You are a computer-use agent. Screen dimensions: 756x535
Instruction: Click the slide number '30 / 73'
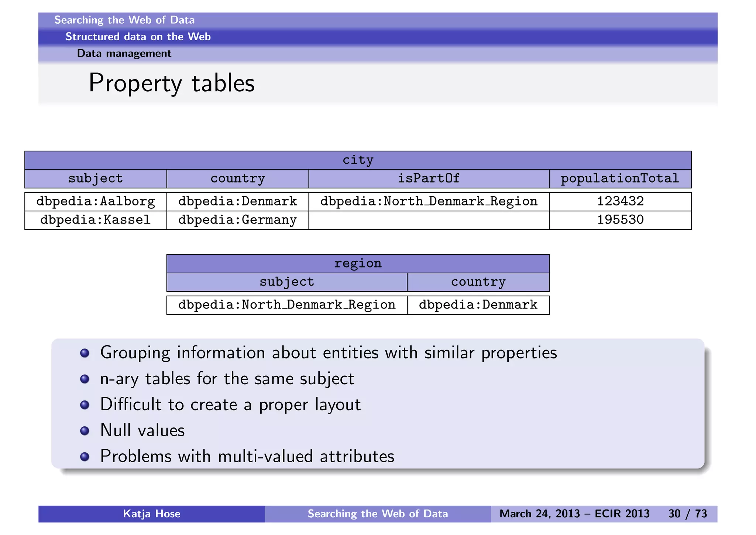click(688, 514)
